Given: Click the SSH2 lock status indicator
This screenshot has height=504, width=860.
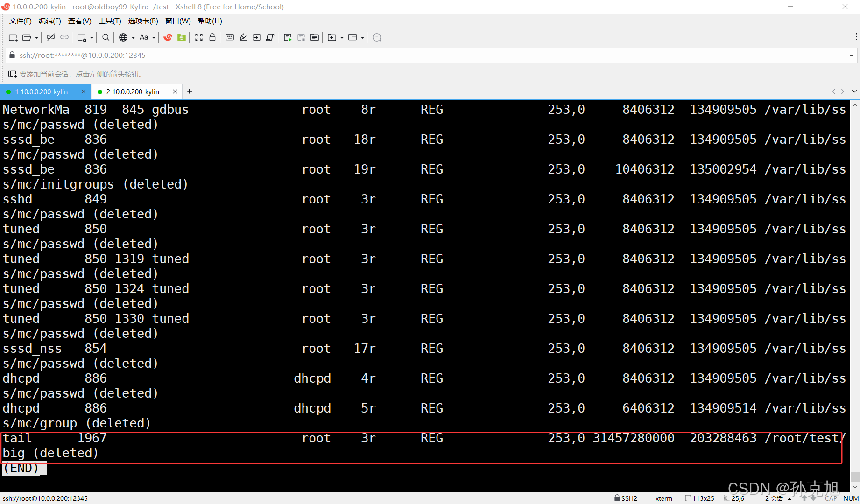Looking at the screenshot, I should (x=626, y=498).
